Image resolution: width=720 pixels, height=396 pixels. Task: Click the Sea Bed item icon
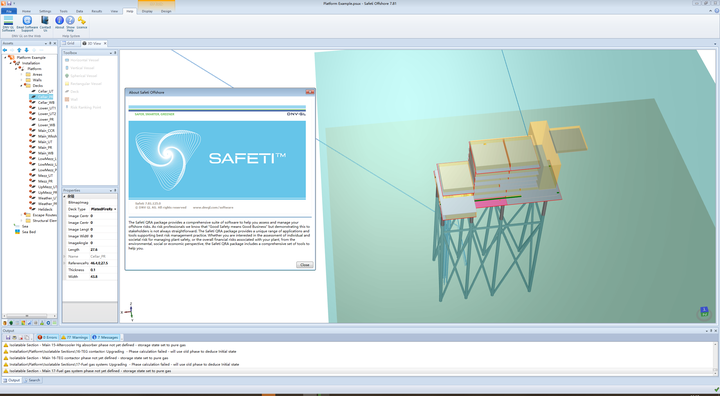[x=18, y=232]
